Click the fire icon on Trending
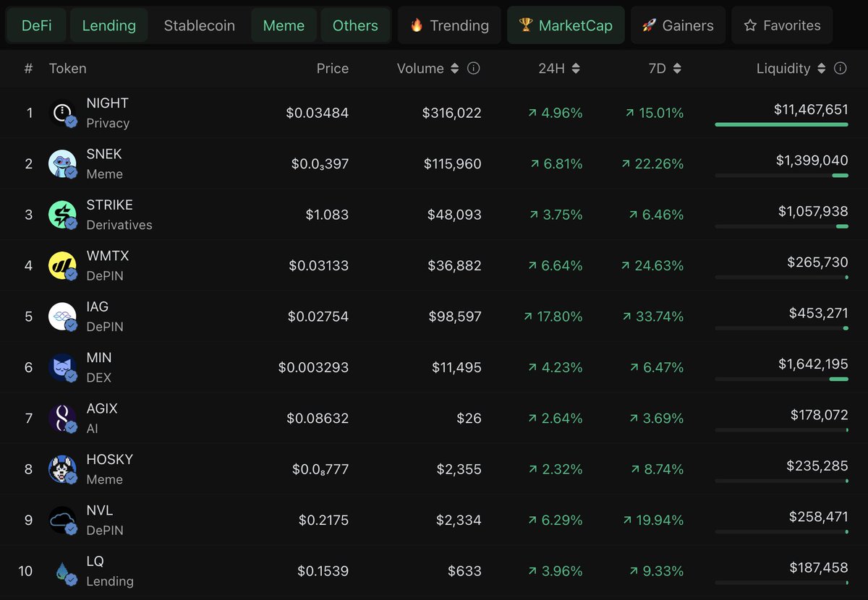 417,25
